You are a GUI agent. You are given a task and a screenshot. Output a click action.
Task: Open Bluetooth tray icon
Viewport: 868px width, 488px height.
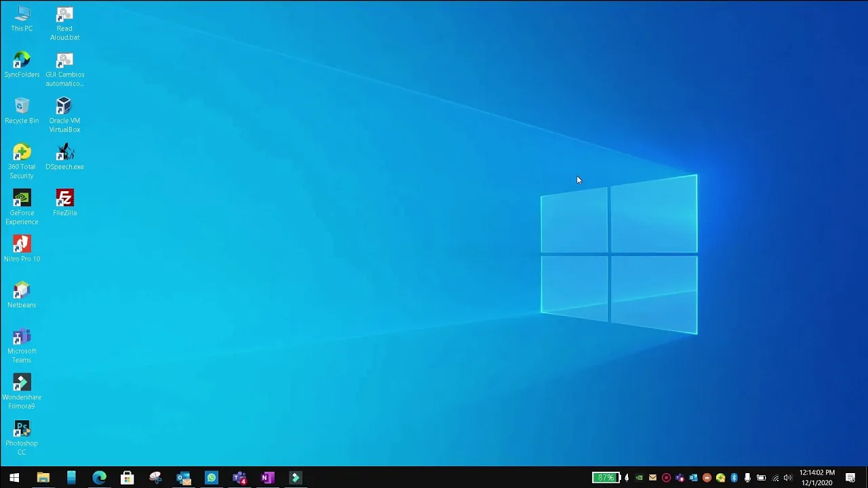coord(734,478)
